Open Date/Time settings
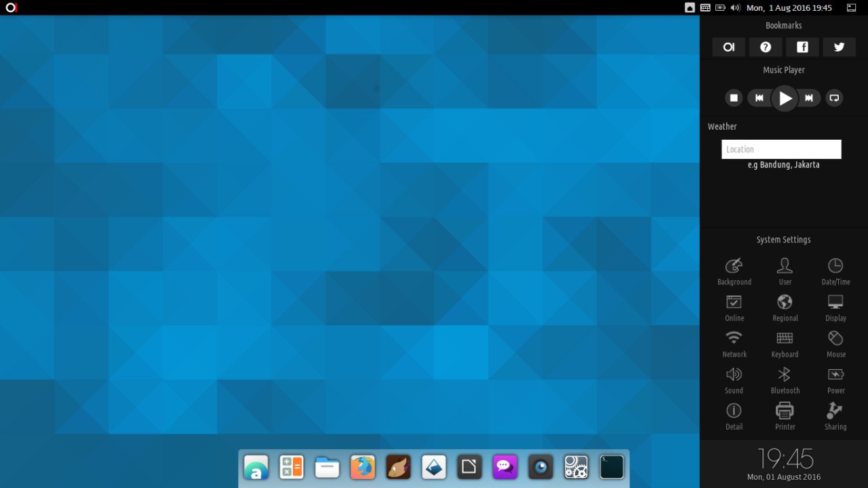868x488 pixels. coord(835,271)
